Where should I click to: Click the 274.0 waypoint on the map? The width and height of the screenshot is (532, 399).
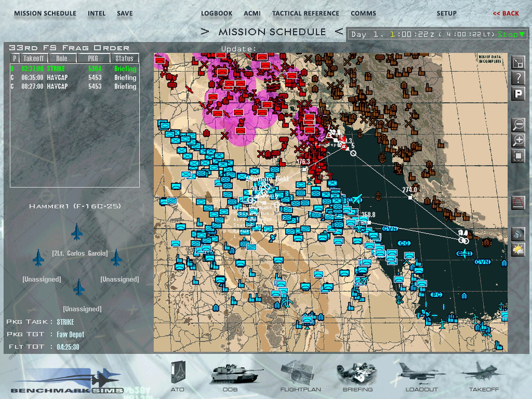[410, 198]
